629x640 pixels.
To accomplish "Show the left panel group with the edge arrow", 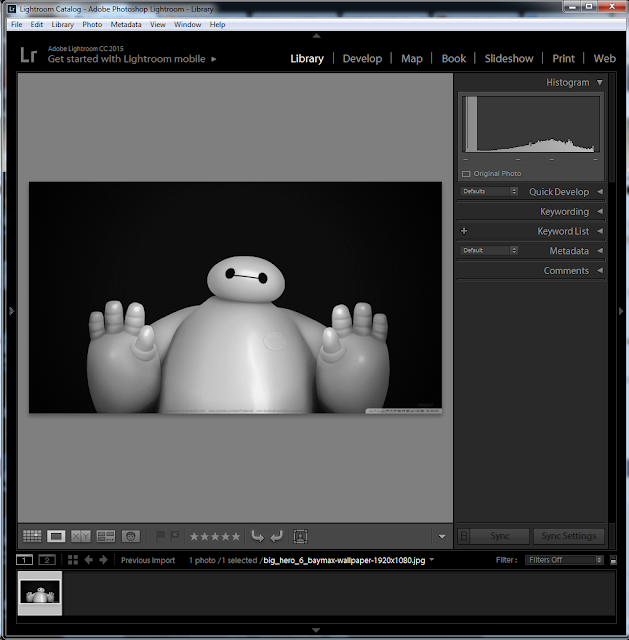I will [12, 311].
